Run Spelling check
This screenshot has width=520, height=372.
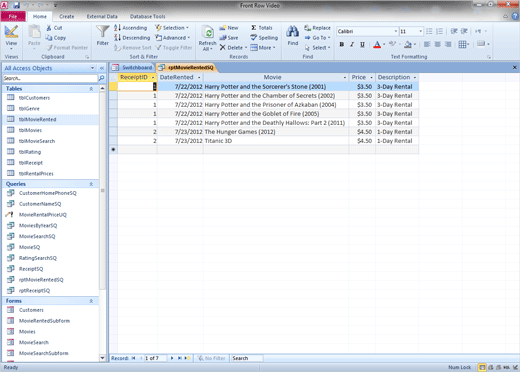264,38
